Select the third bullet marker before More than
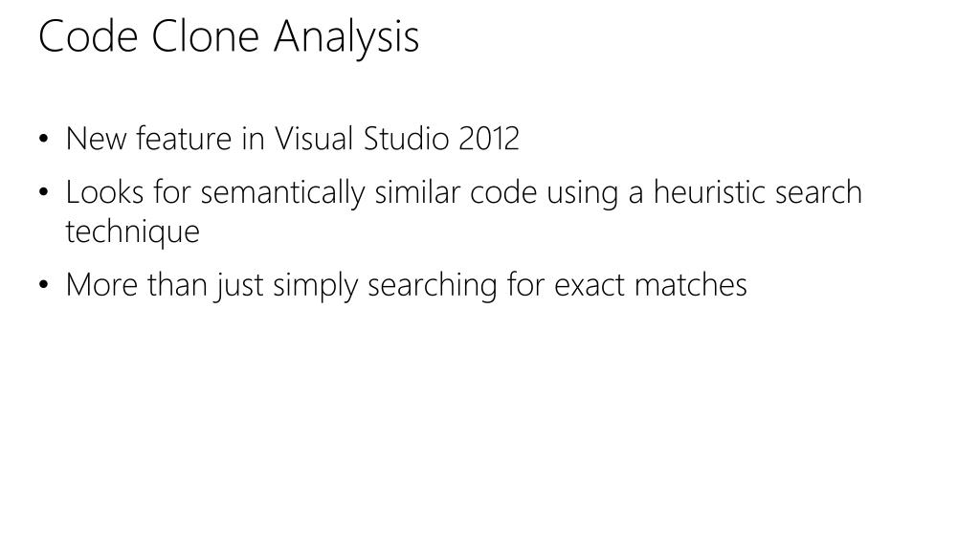 pos(43,285)
